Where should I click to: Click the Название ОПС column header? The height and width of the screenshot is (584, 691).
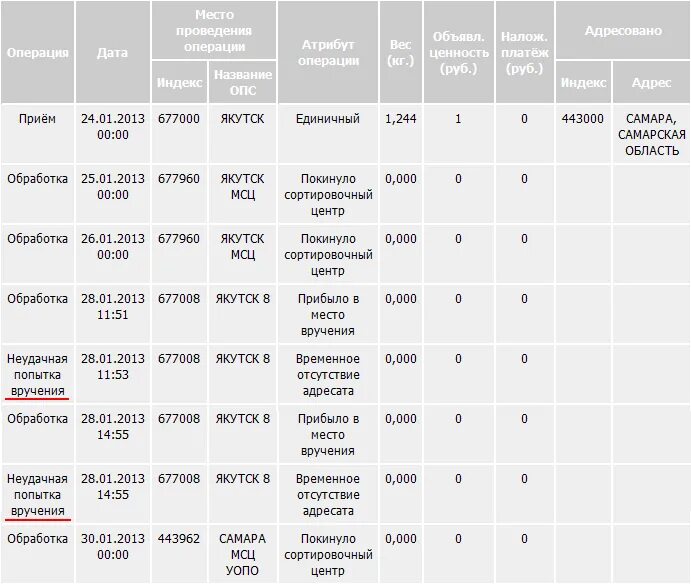[x=243, y=82]
